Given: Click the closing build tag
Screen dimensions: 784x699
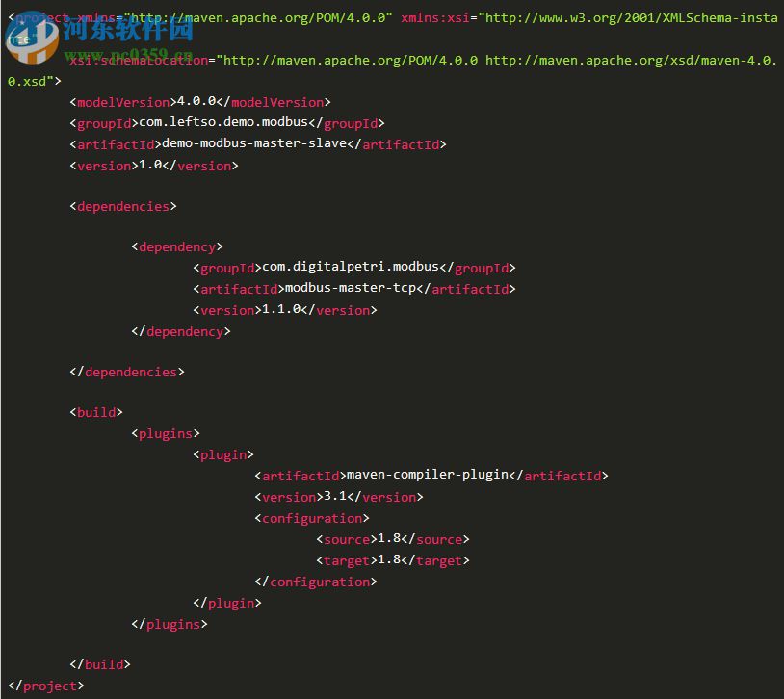Looking at the screenshot, I should [x=100, y=664].
